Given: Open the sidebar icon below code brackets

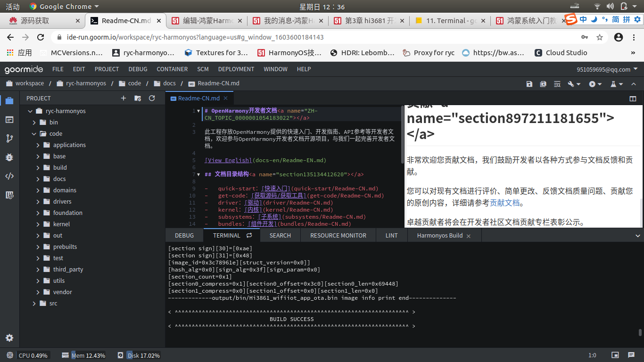Looking at the screenshot, I should click(x=9, y=195).
